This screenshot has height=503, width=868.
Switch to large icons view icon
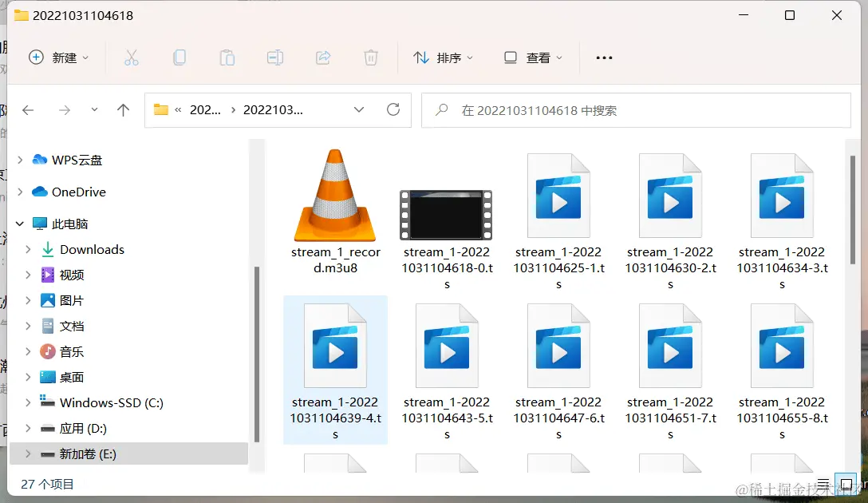tap(846, 484)
